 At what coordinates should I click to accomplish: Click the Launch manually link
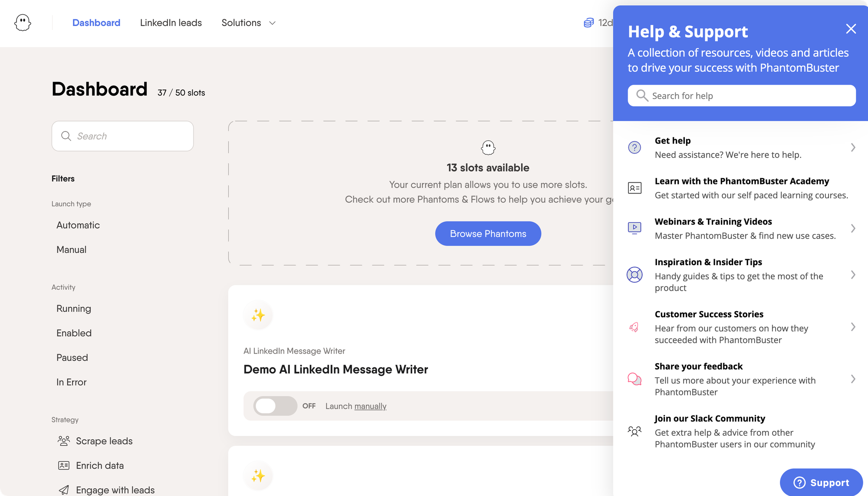pyautogui.click(x=370, y=406)
